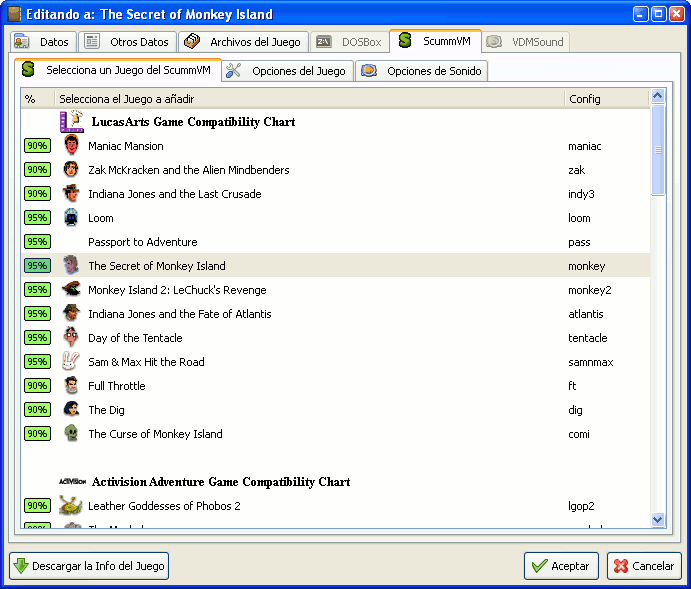The width and height of the screenshot is (691, 589).
Task: Select The Dig title text
Action: click(x=106, y=410)
